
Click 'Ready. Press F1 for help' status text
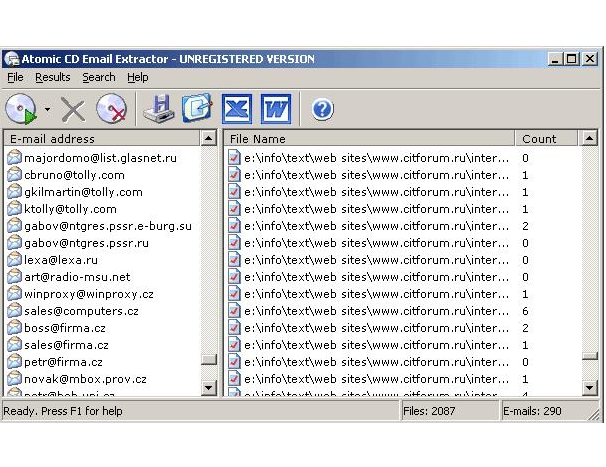(63, 411)
